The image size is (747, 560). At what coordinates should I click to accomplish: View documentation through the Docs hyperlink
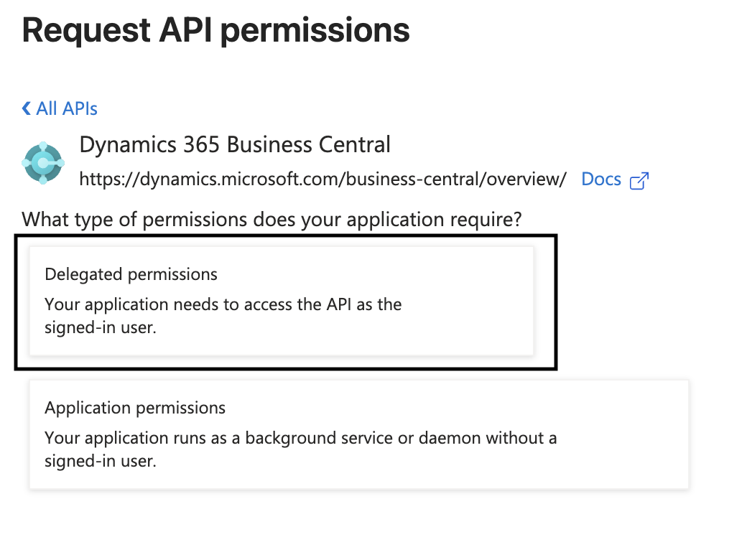pos(601,179)
